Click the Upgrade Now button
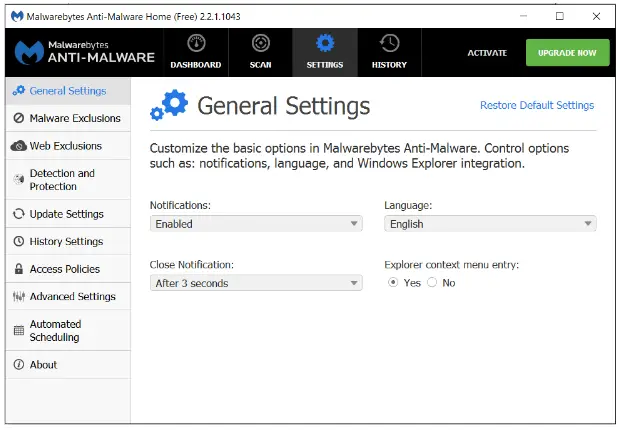This screenshot has width=620, height=430. click(x=567, y=53)
